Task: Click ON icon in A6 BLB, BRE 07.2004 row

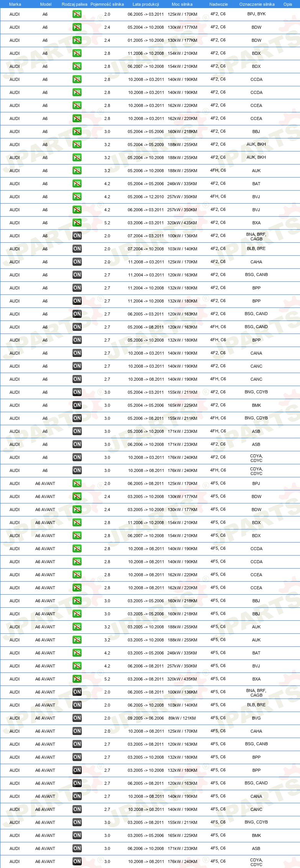Action: tap(77, 249)
